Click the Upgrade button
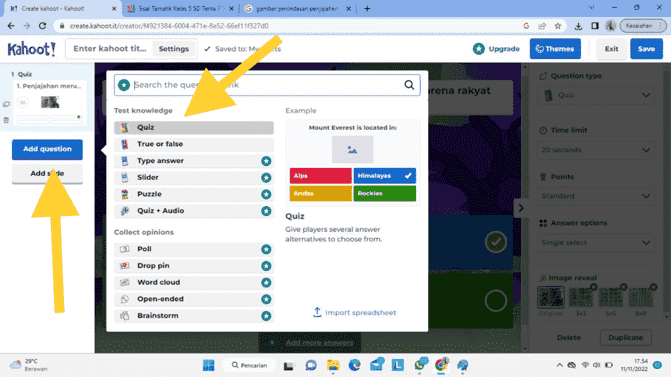The width and height of the screenshot is (671, 377). pos(496,49)
